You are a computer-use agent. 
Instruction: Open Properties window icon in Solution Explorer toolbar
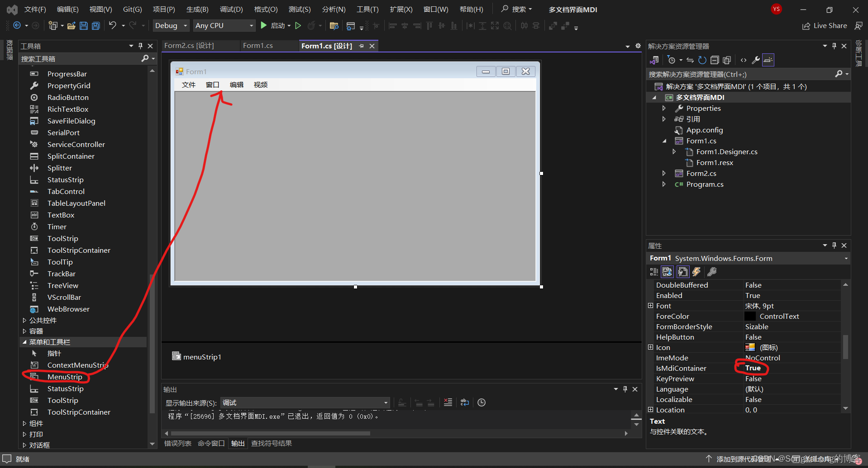(x=756, y=60)
